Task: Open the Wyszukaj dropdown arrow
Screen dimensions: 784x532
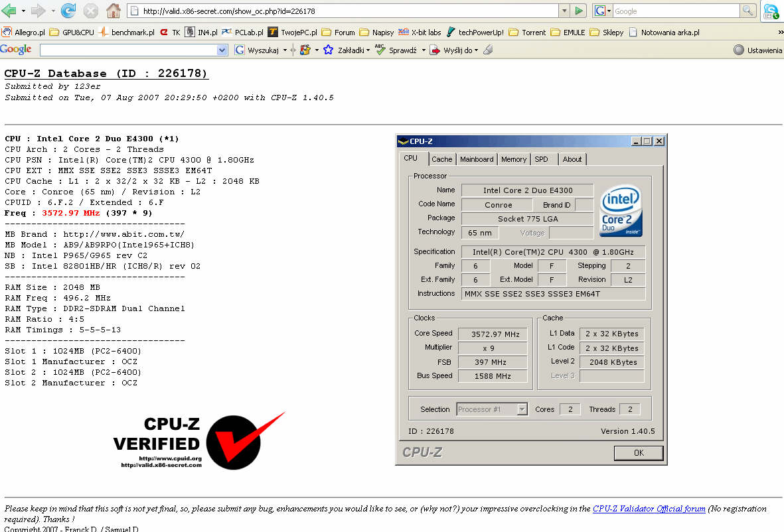Action: tap(285, 50)
